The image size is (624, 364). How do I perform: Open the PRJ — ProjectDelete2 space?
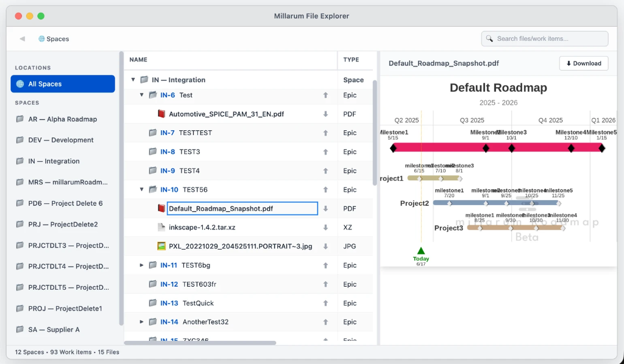(63, 224)
